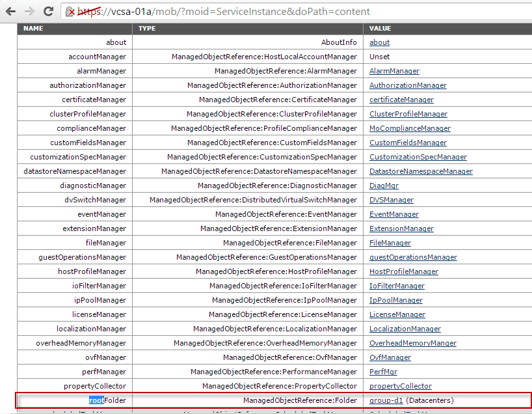Reload the page with refresh icon
Screen dimensions: 532x414
point(49,11)
